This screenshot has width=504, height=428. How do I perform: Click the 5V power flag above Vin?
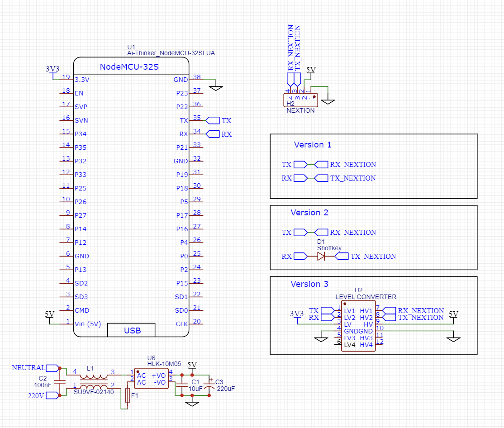click(50, 315)
